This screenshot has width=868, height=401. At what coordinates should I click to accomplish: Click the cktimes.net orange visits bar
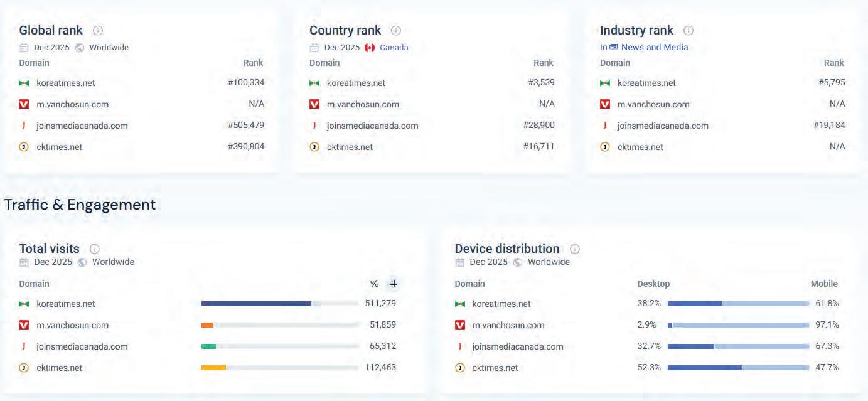click(213, 368)
